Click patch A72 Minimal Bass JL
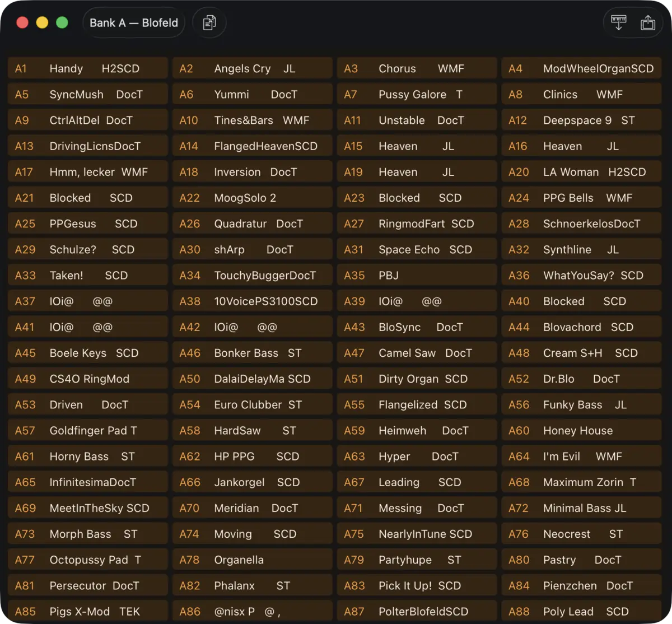This screenshot has height=624, width=672. [582, 508]
